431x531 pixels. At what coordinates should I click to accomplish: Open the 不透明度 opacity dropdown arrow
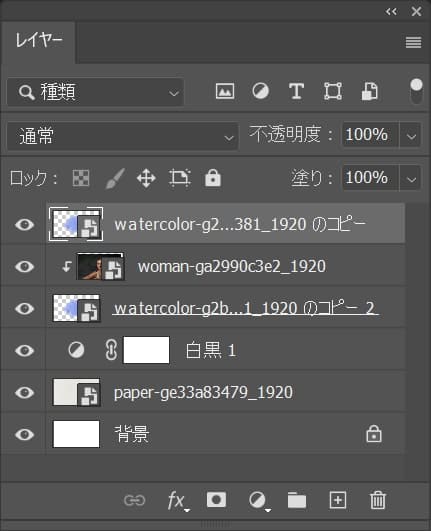pyautogui.click(x=411, y=135)
